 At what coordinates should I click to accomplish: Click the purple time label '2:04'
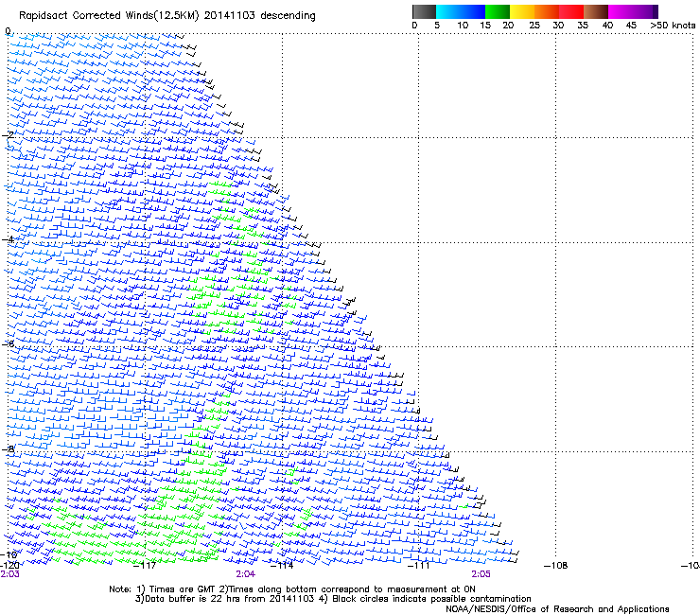point(246,574)
